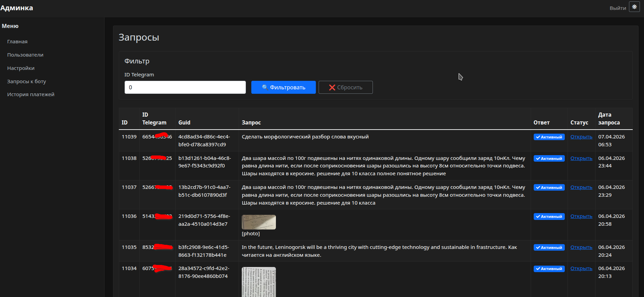This screenshot has width=644, height=297.
Task: Toggle the theme icon in top right
Action: coord(634,7)
